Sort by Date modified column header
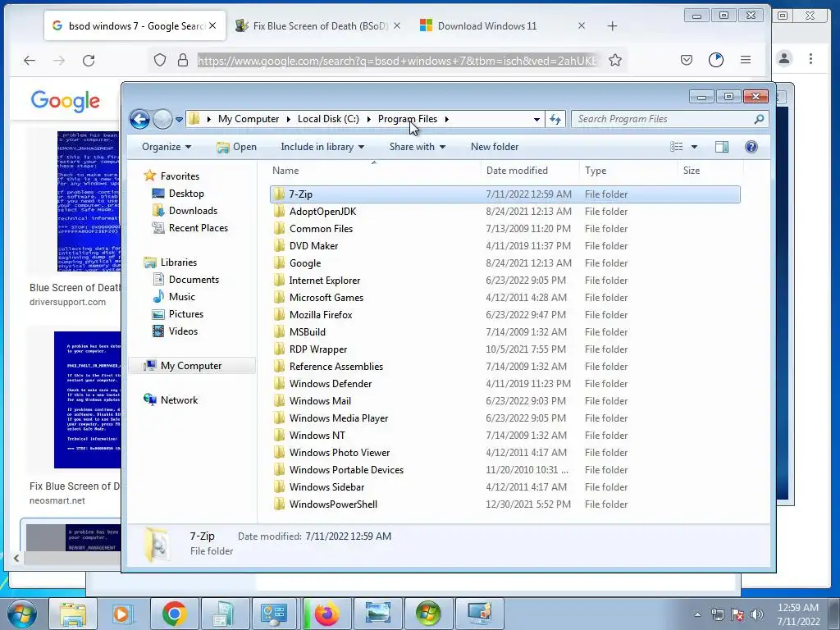Viewport: 840px width, 630px height. coord(530,171)
